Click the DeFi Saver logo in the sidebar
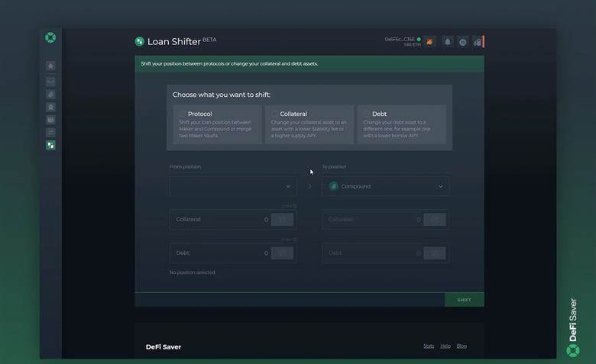 [50, 37]
